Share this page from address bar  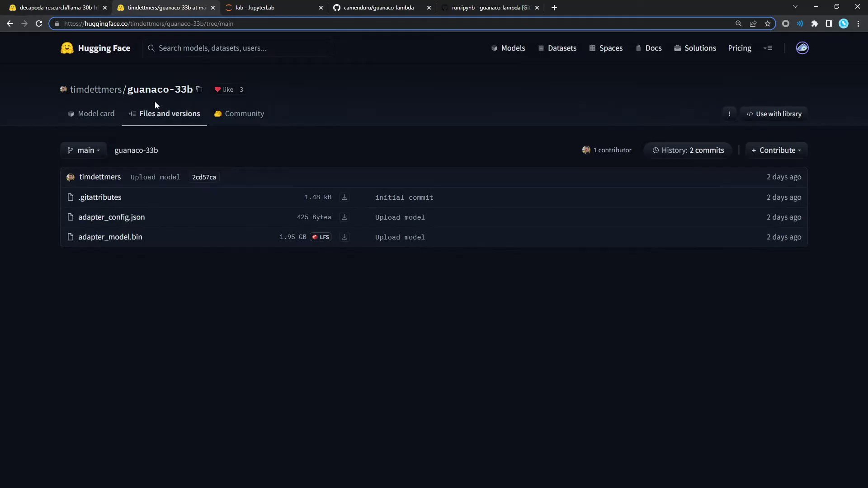click(753, 23)
